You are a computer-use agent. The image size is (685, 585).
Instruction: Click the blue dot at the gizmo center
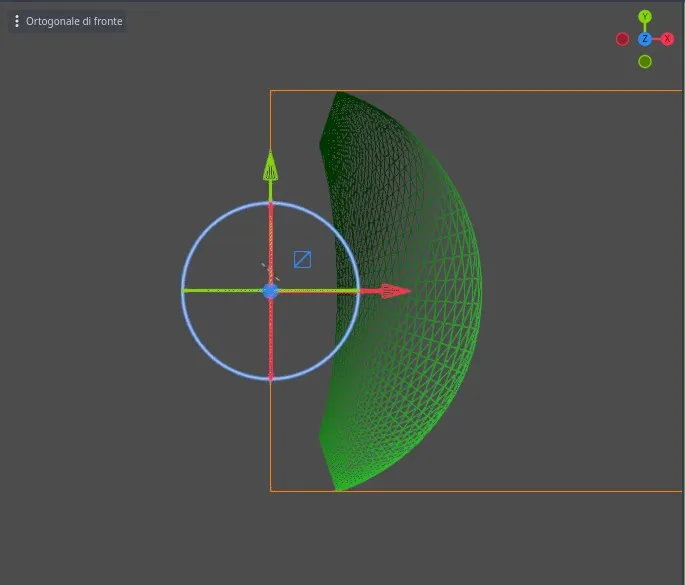click(x=270, y=291)
